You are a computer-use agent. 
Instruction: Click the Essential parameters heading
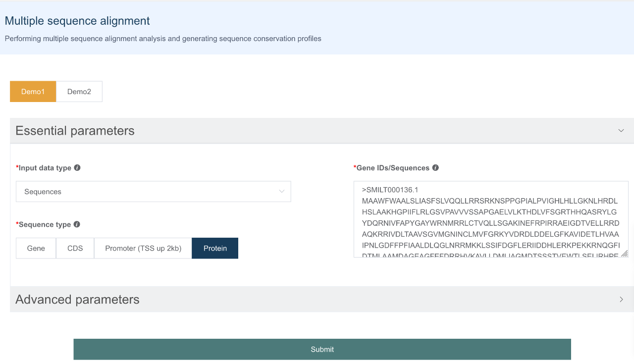75,131
